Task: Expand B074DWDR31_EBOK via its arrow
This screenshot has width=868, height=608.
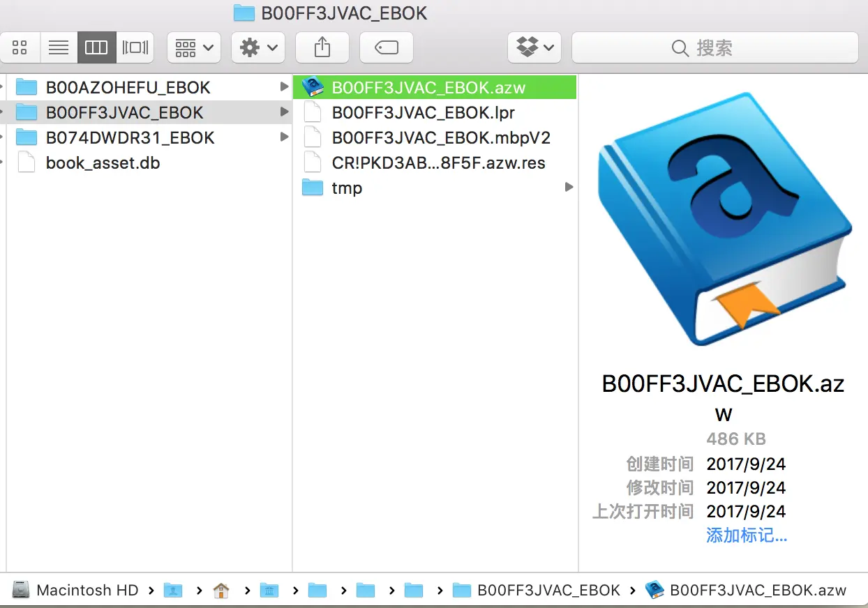Action: pos(284,137)
